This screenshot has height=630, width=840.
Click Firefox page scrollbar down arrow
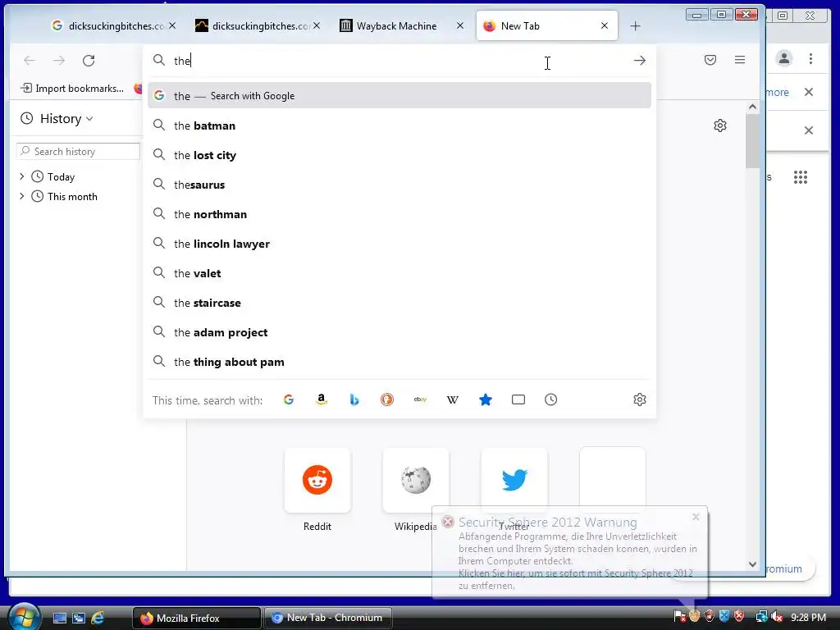[752, 564]
